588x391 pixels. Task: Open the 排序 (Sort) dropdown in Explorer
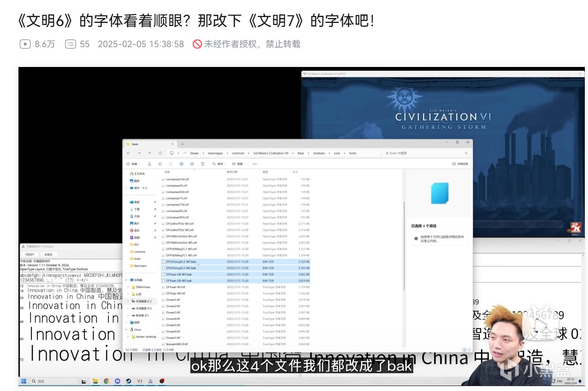218,164
